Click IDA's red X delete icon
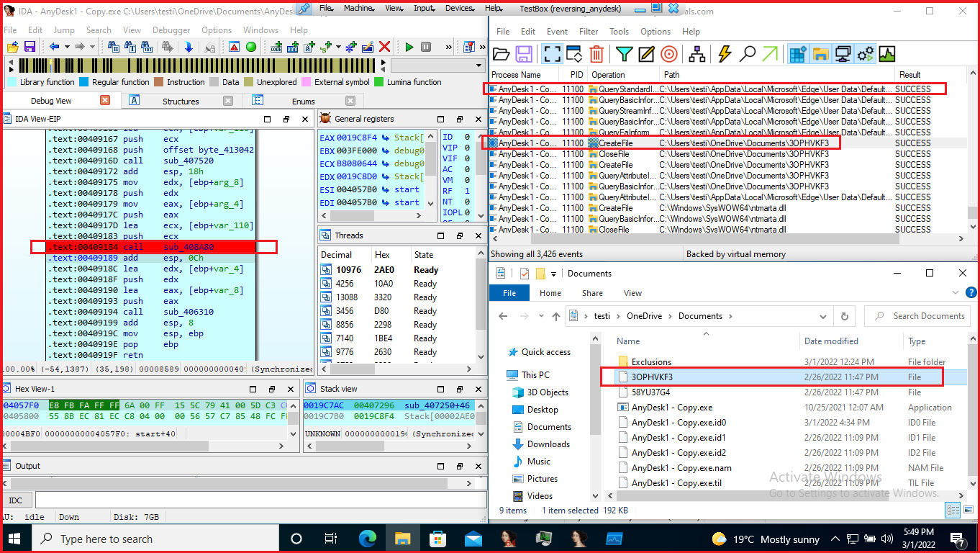 [385, 47]
